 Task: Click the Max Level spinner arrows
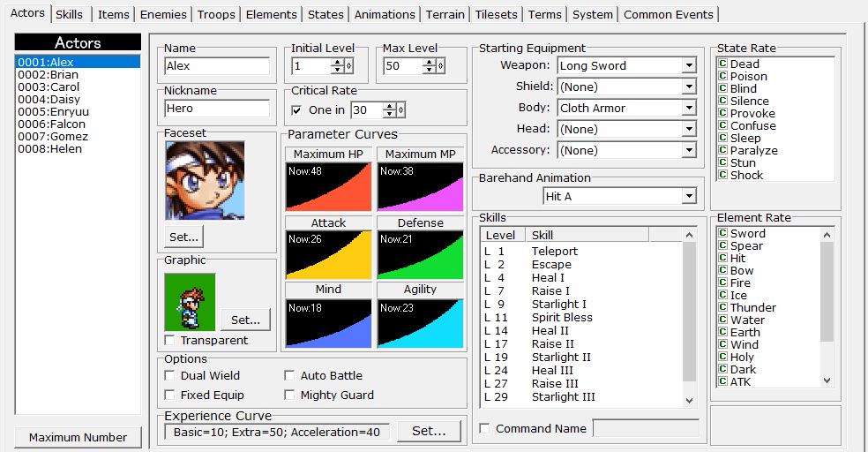pos(429,66)
